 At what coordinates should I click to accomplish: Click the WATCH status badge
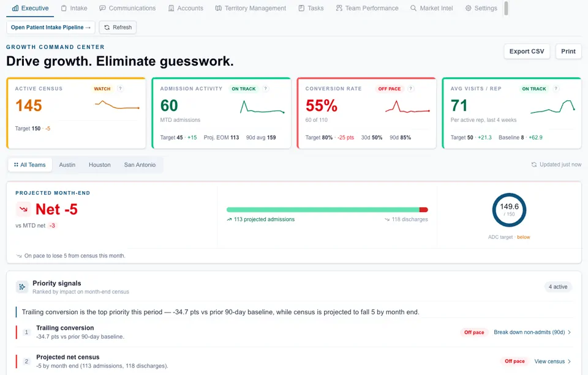click(102, 89)
